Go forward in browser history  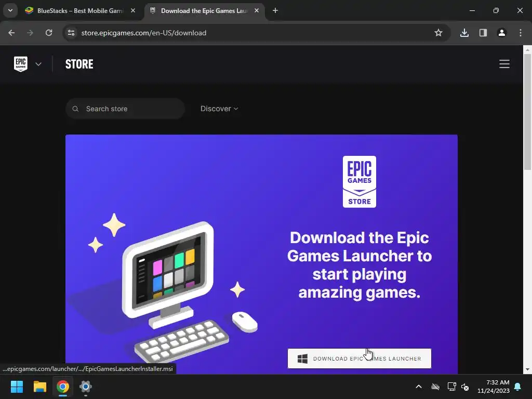pyautogui.click(x=30, y=33)
